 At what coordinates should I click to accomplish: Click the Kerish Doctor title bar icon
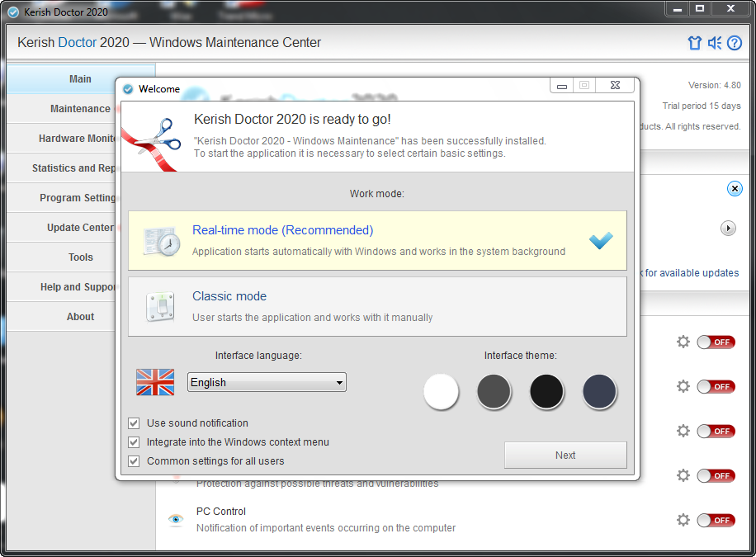click(x=13, y=12)
